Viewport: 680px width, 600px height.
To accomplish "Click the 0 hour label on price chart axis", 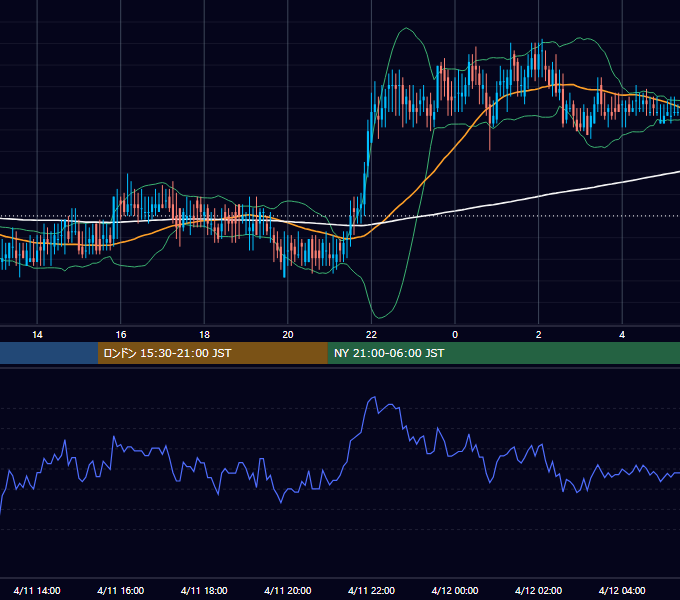I will point(455,335).
